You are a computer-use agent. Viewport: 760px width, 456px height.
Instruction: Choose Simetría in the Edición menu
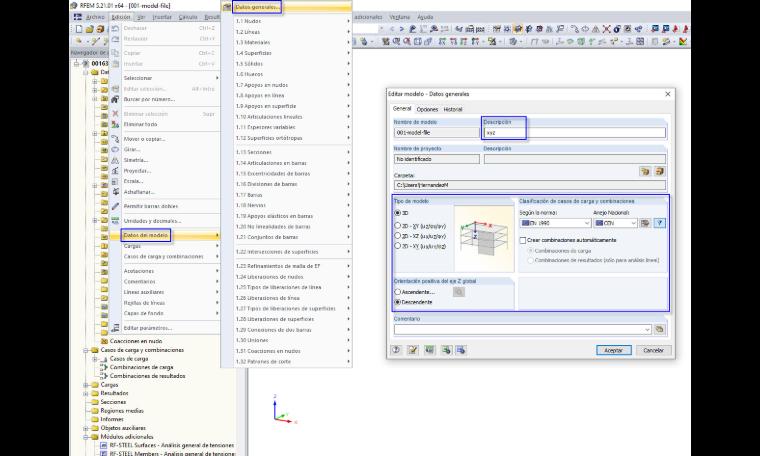click(x=136, y=160)
